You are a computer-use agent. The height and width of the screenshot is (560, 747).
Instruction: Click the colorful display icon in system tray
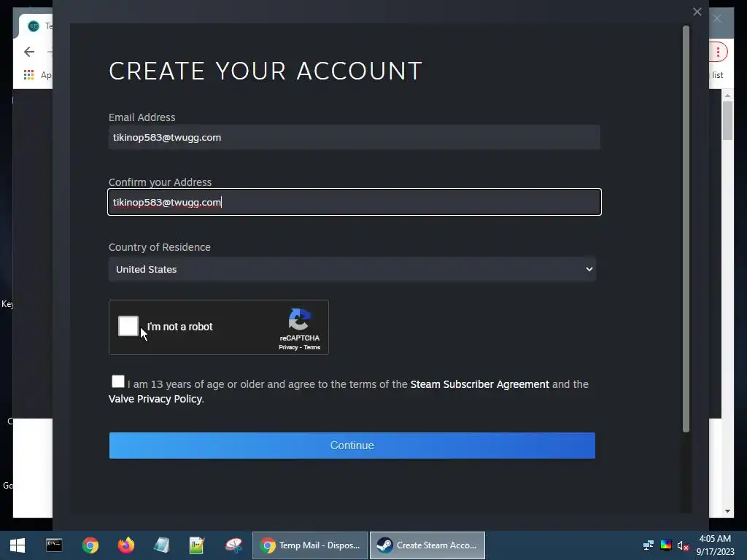click(x=665, y=545)
